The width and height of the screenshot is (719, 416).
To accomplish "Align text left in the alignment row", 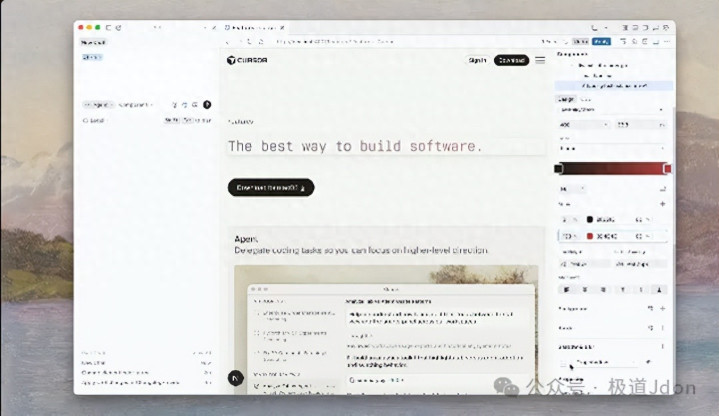I will tap(566, 289).
